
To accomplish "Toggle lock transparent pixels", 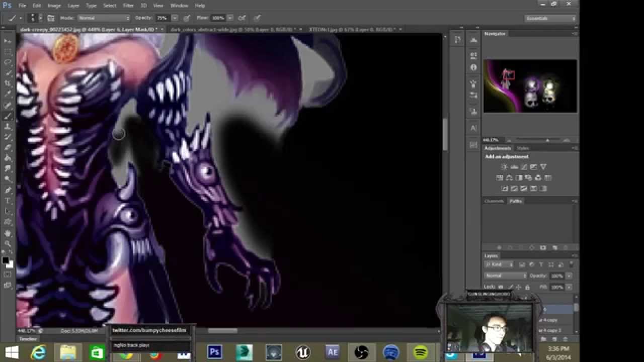I will (501, 287).
